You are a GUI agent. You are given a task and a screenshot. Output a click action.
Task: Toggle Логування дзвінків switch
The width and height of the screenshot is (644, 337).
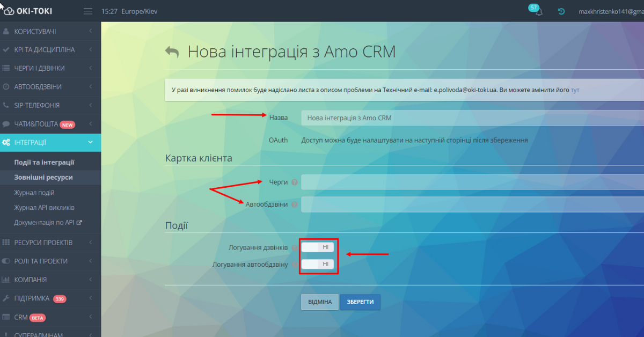[318, 247]
